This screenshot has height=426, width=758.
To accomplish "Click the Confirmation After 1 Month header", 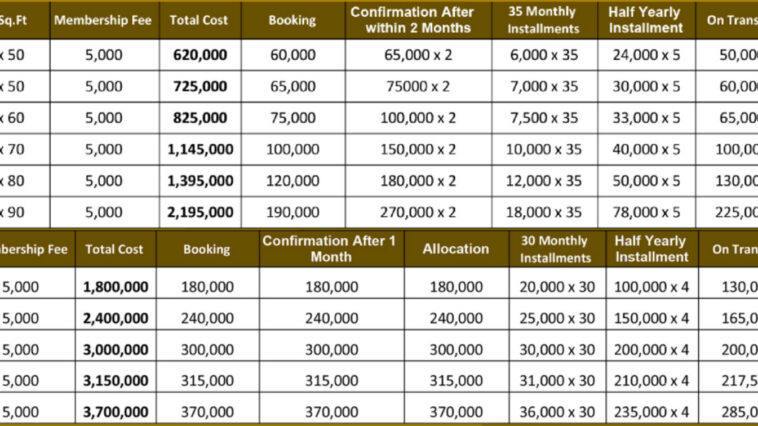I will 329,248.
